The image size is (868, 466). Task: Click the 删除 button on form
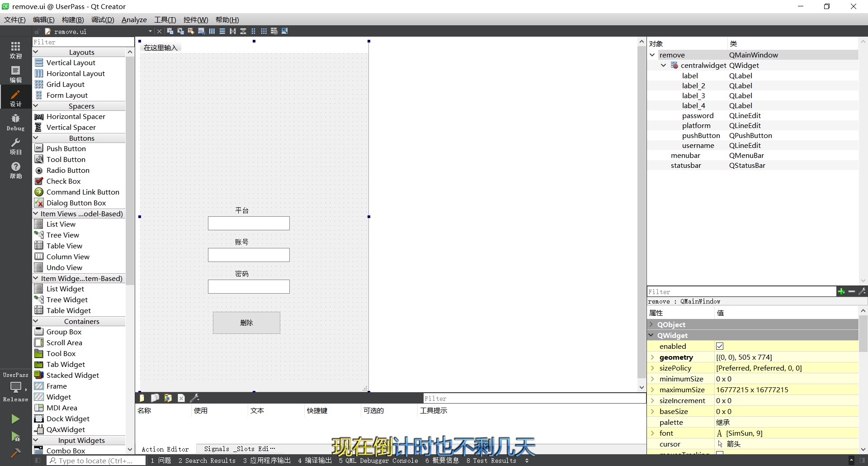click(x=246, y=323)
